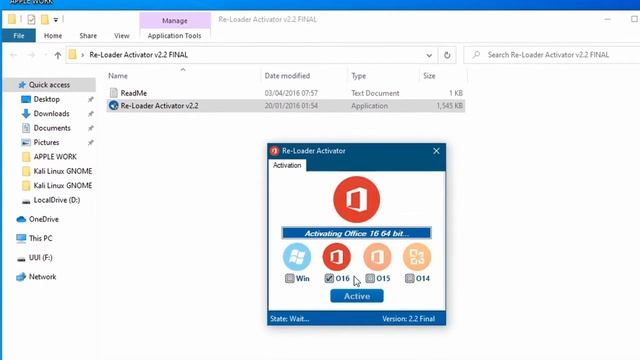Click the Documents icon in sidebar
The height and width of the screenshot is (360, 640).
26,128
